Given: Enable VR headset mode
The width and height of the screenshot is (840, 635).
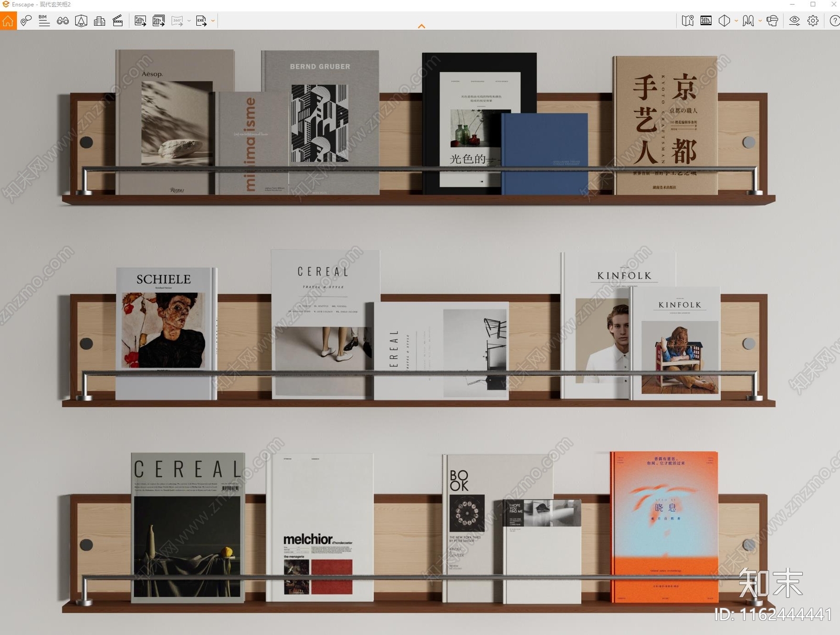Looking at the screenshot, I should pos(772,21).
